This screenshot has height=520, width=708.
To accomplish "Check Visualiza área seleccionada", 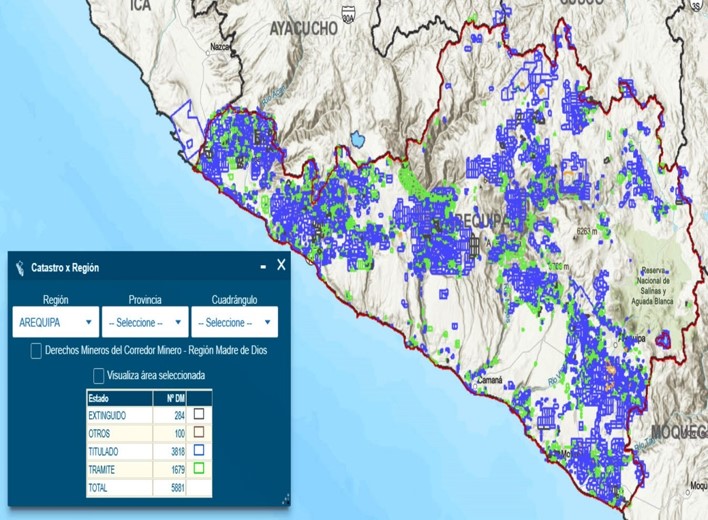I will point(98,376).
